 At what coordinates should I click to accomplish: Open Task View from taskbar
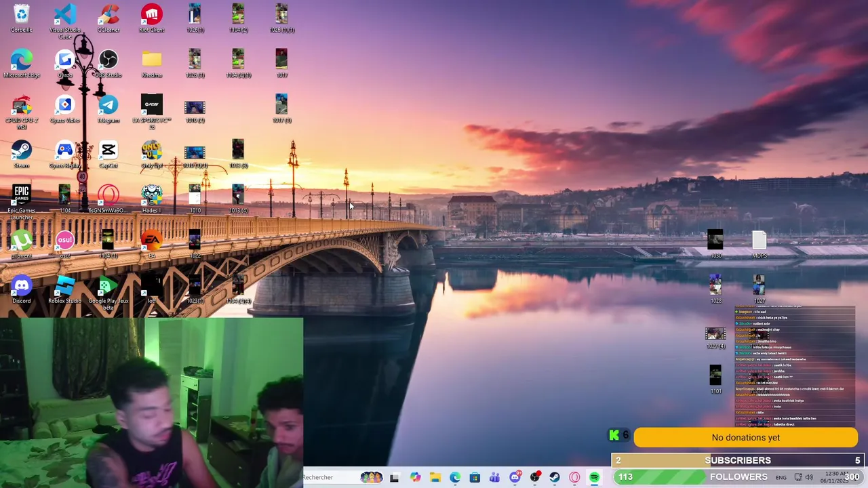[x=394, y=478]
